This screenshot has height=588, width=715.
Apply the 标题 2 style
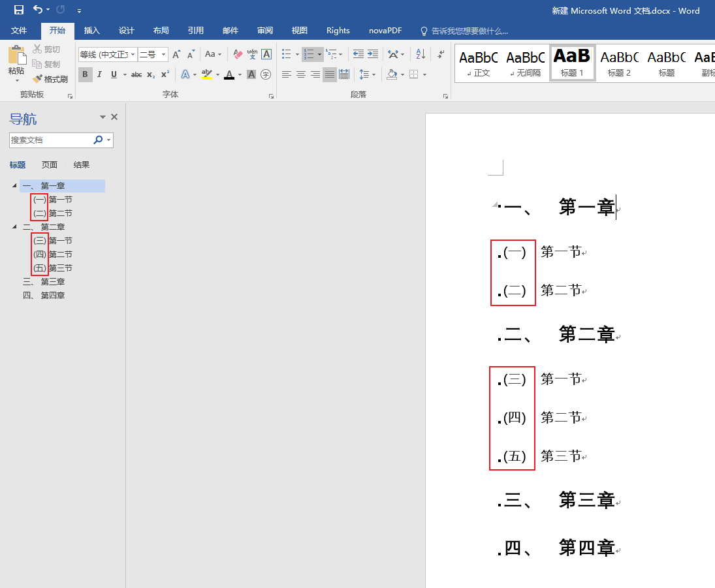tap(619, 63)
